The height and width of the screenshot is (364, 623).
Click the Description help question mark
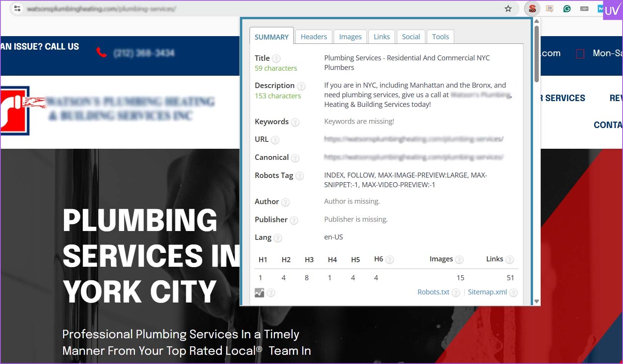click(x=301, y=86)
